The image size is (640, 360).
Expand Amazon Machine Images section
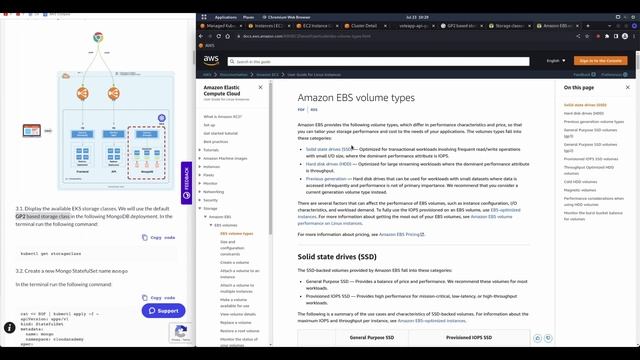click(200, 158)
